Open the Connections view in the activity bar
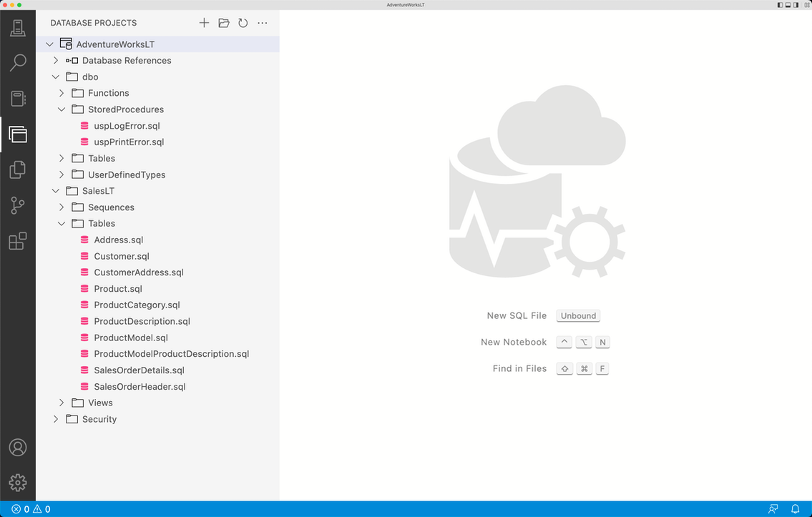The height and width of the screenshot is (517, 812). point(17,26)
